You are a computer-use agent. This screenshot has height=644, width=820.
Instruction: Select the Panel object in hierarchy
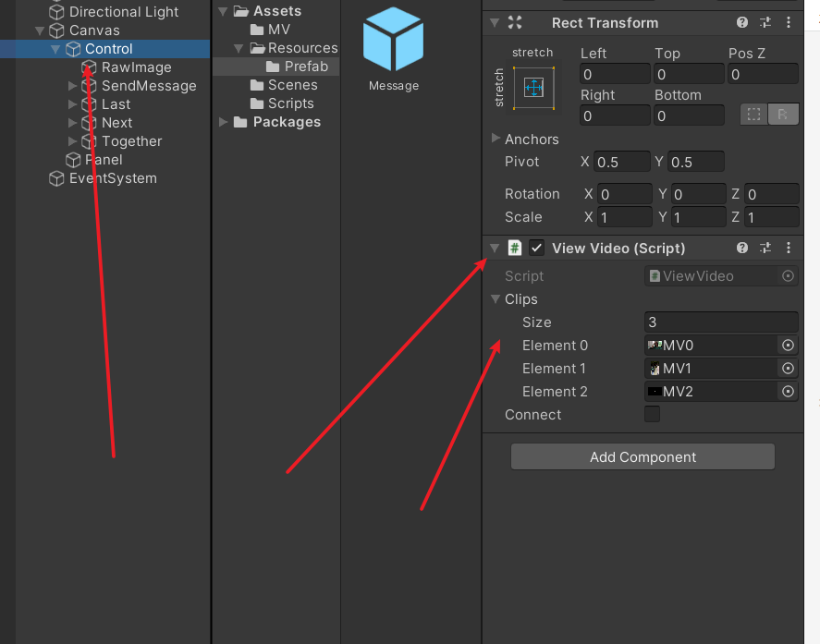pos(103,160)
